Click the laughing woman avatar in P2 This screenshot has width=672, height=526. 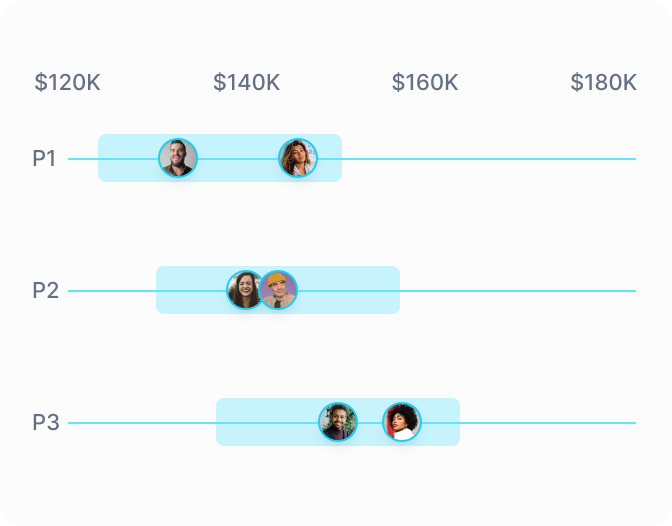pos(243,290)
